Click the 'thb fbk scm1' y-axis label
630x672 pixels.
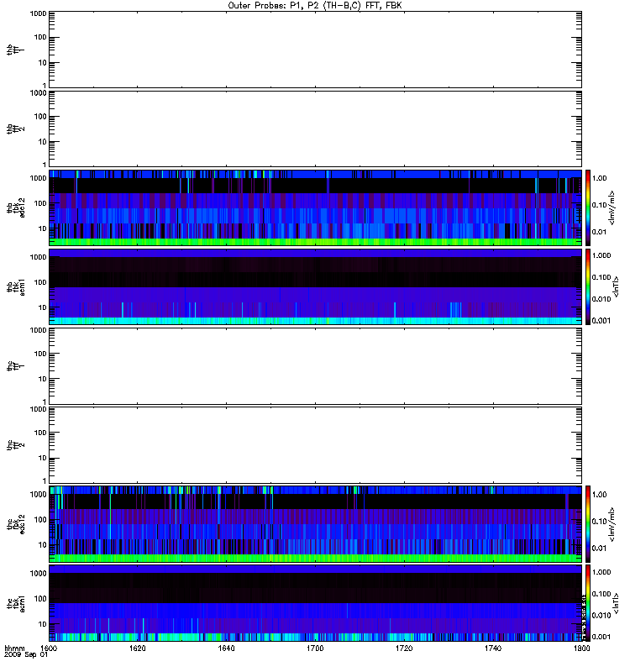(15, 286)
